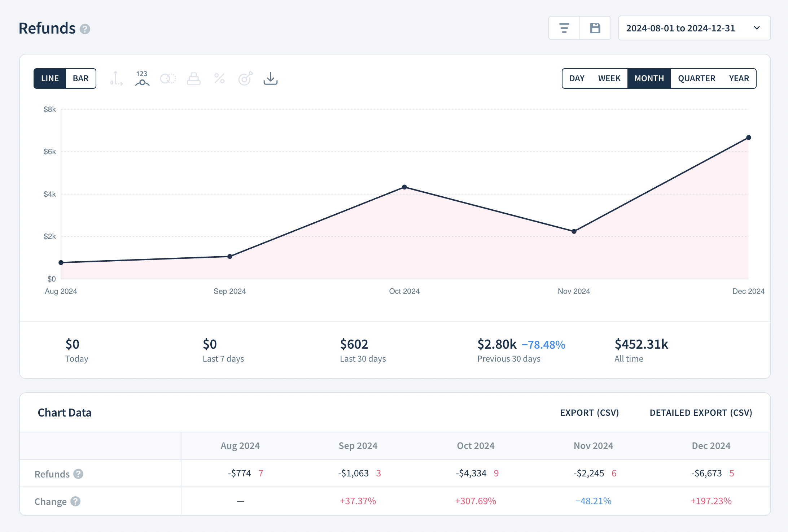Click DETAILED EXPORT (CSV) link
This screenshot has height=532, width=788.
(x=701, y=413)
